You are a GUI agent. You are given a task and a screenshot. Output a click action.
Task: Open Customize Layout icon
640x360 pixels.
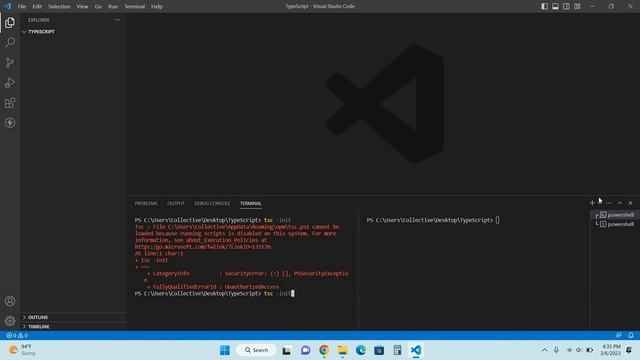[577, 6]
